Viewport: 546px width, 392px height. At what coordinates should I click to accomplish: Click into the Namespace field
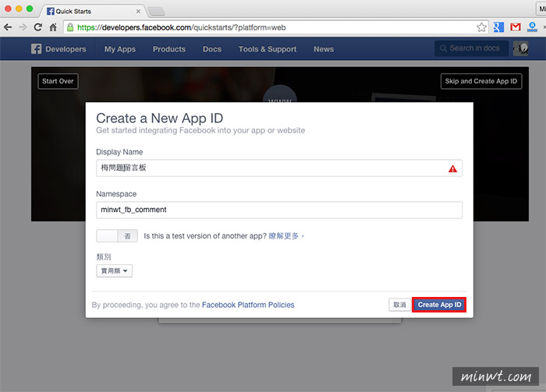(279, 210)
